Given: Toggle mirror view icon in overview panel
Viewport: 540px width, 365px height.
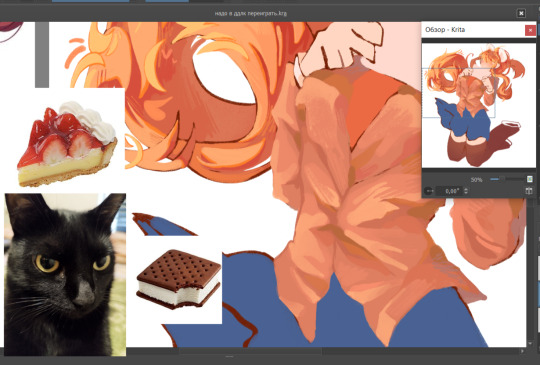Looking at the screenshot, I should (x=529, y=190).
